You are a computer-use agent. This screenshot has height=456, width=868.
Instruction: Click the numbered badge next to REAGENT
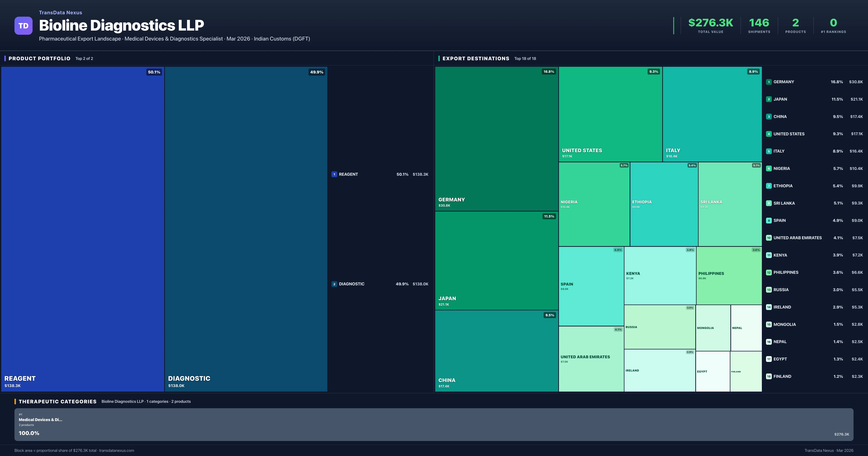pyautogui.click(x=334, y=174)
